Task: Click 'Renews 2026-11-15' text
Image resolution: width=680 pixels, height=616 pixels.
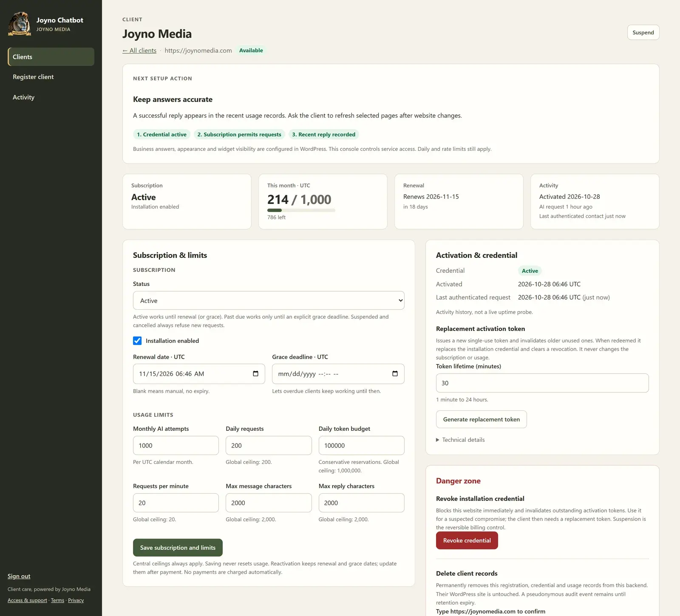Action: (x=431, y=197)
